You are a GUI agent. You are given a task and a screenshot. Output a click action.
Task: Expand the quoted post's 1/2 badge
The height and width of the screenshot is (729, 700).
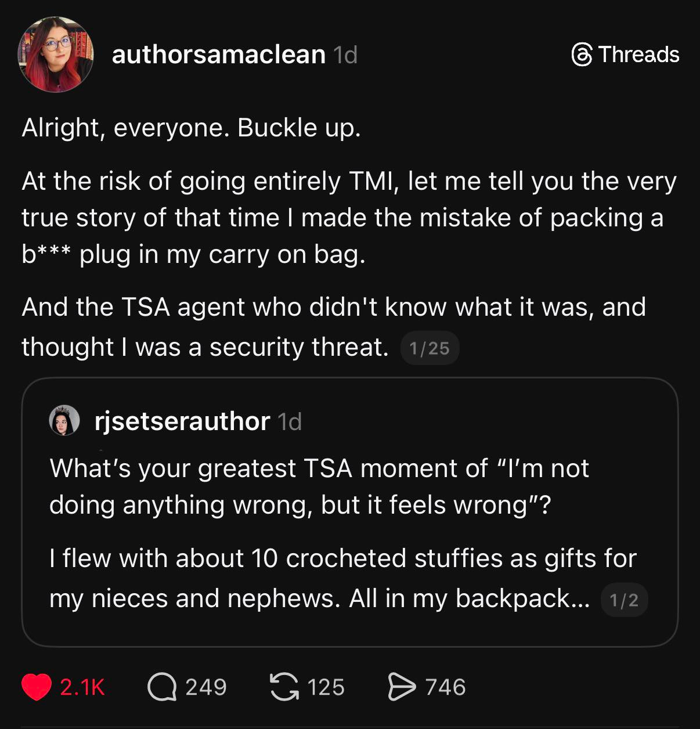coord(624,600)
